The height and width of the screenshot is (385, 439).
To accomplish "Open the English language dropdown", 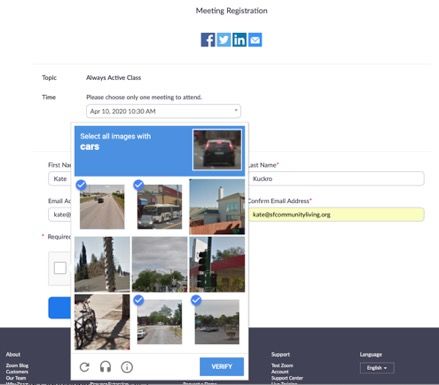I will 377,368.
